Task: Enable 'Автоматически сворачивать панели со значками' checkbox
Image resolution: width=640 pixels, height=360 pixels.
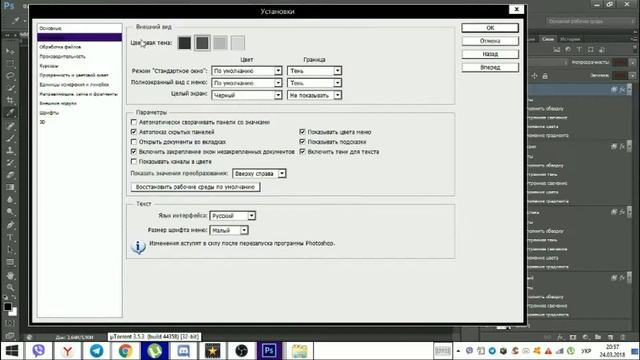Action: 133,122
